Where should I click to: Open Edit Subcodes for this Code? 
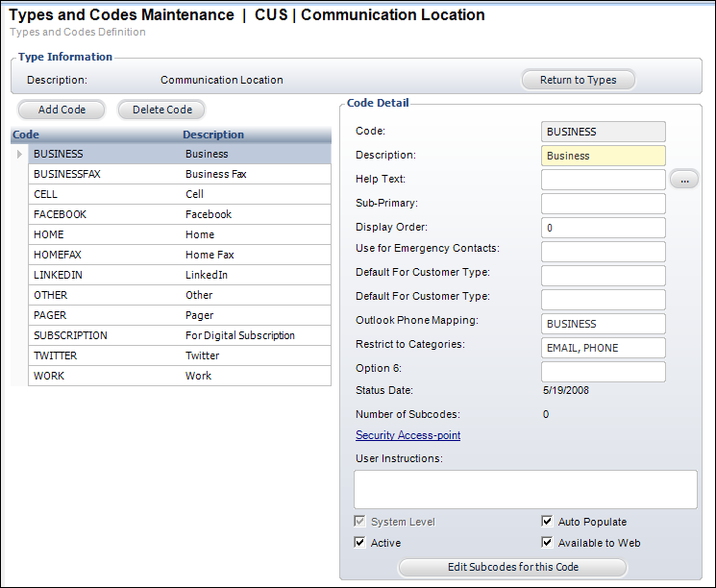tap(512, 567)
